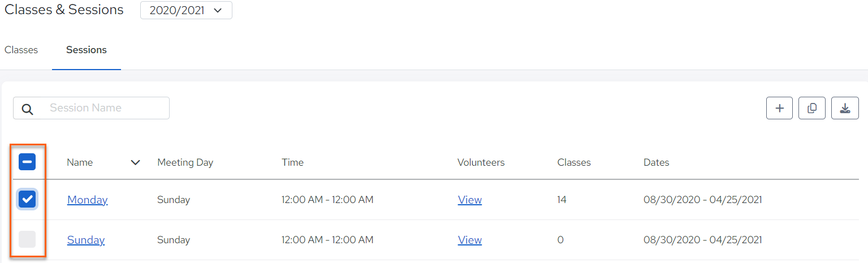Click the Name column sort chevron
Viewport: 868px width, 263px height.
[x=135, y=162]
